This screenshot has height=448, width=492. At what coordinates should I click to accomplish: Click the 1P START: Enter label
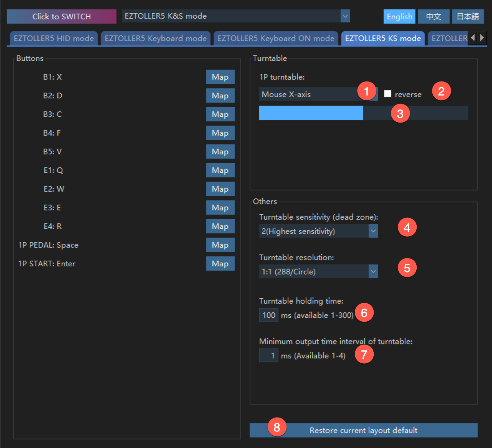tap(47, 264)
